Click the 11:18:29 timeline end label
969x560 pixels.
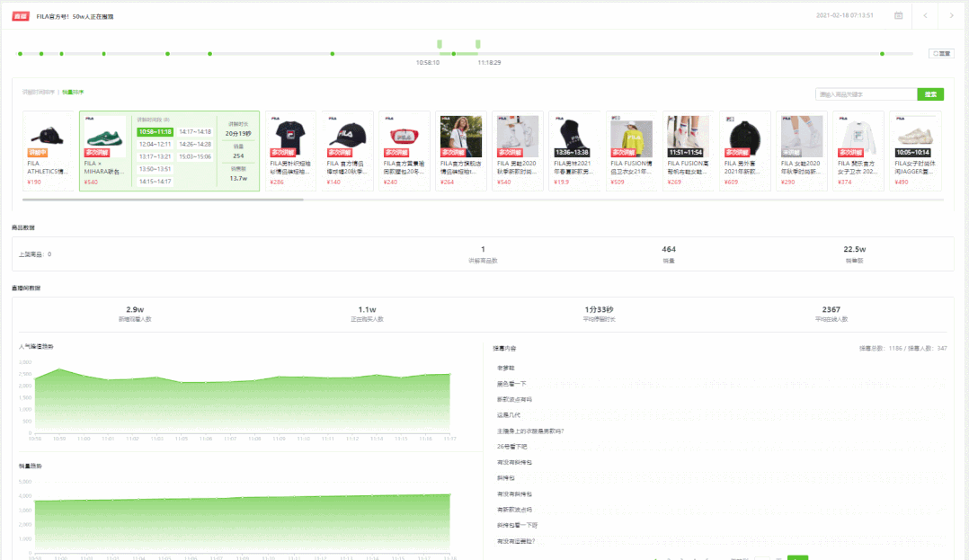tap(489, 62)
